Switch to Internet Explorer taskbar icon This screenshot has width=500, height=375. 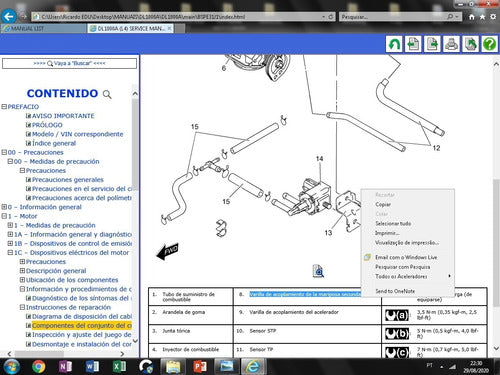[253, 366]
